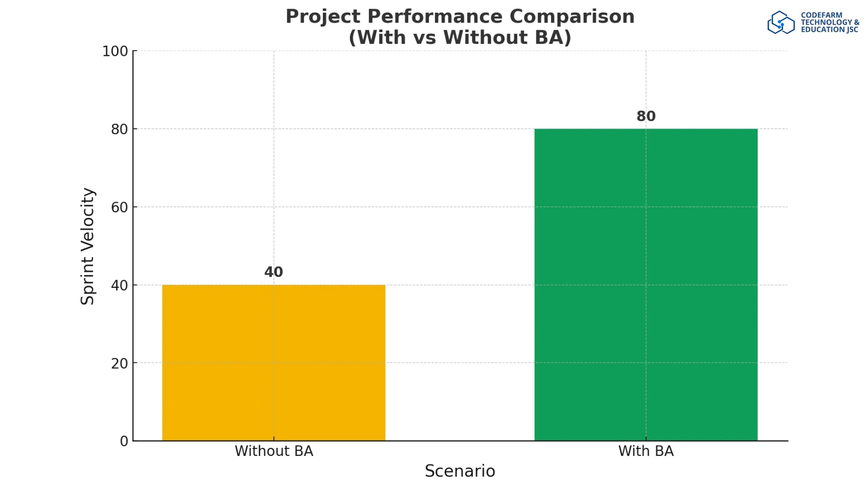This screenshot has height=488, width=868.
Task: Click the Project Performance Comparison title
Action: coord(460,17)
